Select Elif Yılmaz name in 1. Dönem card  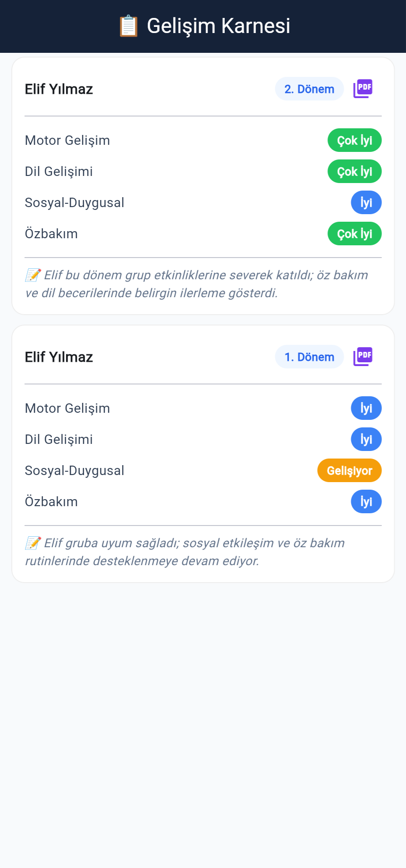point(59,357)
